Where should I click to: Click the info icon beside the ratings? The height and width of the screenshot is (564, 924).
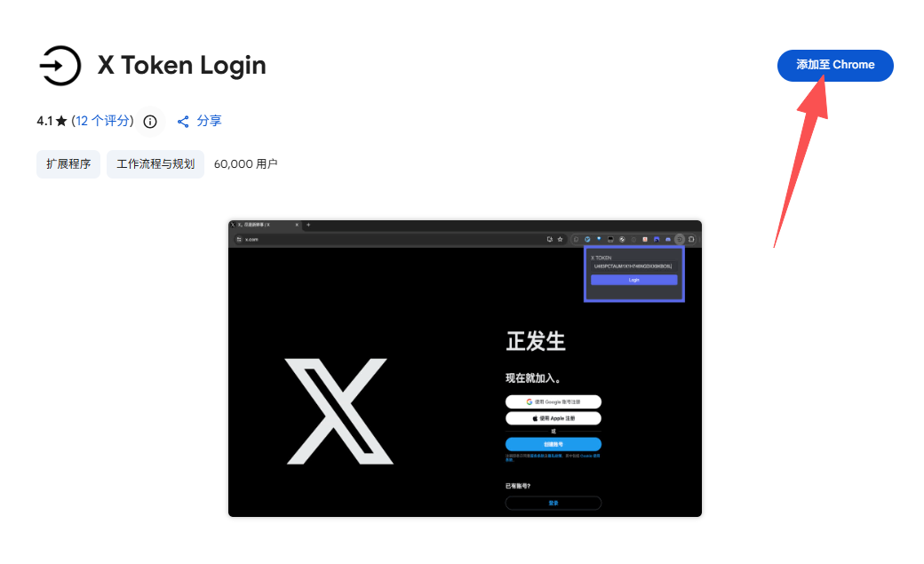[x=150, y=122]
